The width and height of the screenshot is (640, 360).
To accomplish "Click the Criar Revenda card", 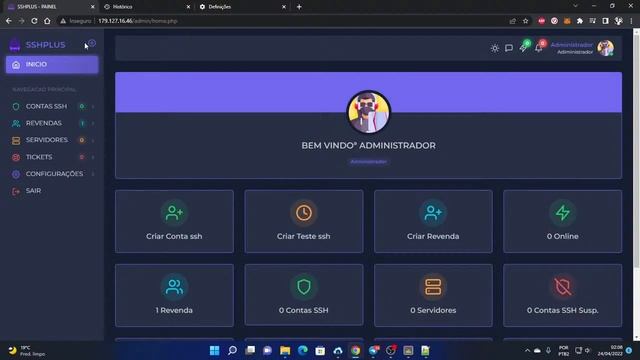I will [x=433, y=221].
